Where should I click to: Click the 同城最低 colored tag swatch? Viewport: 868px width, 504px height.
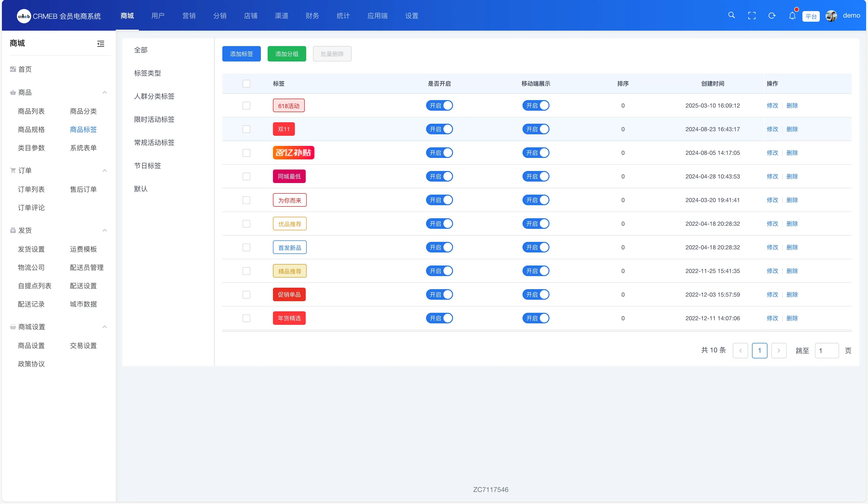point(289,176)
